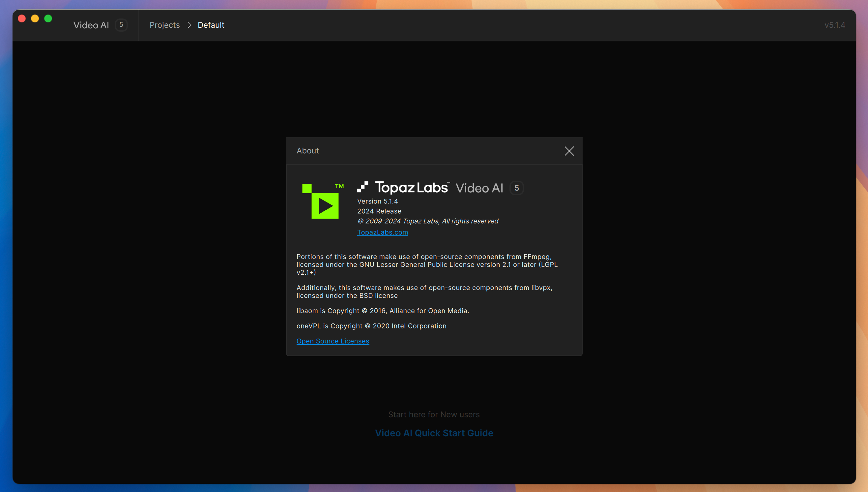Expand the Projects breadcrumb dropdown
Image resolution: width=868 pixels, height=492 pixels.
pyautogui.click(x=164, y=24)
